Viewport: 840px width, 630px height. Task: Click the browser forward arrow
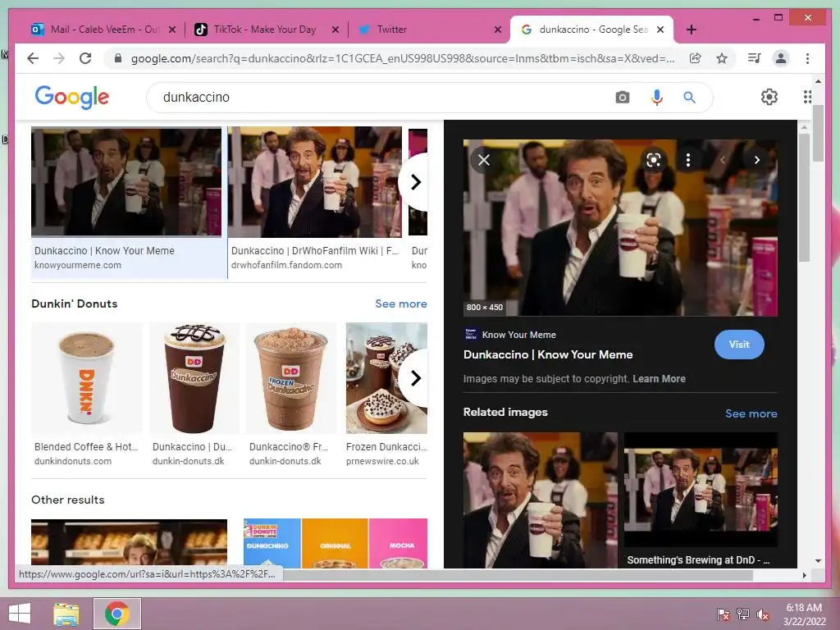[x=59, y=58]
